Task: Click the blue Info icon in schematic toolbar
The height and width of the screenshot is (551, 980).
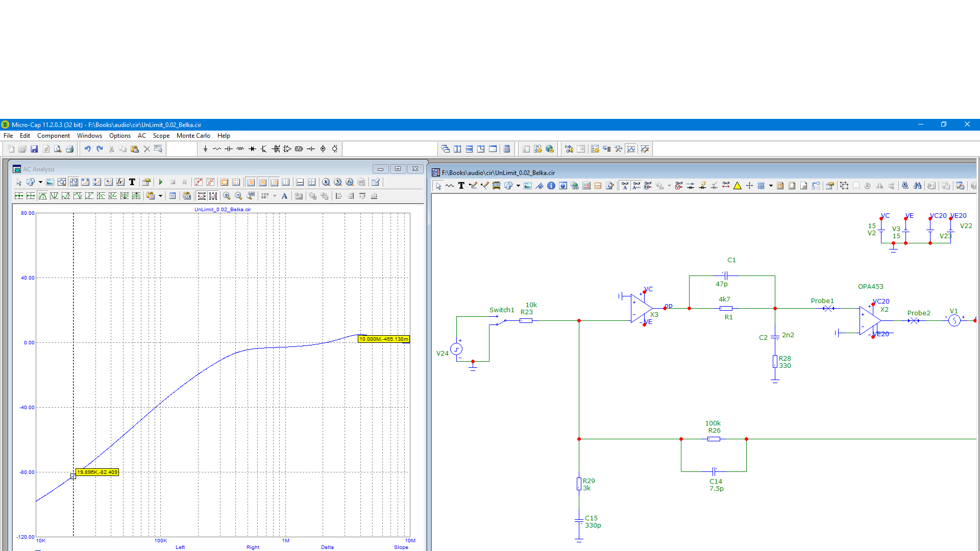Action: 551,186
